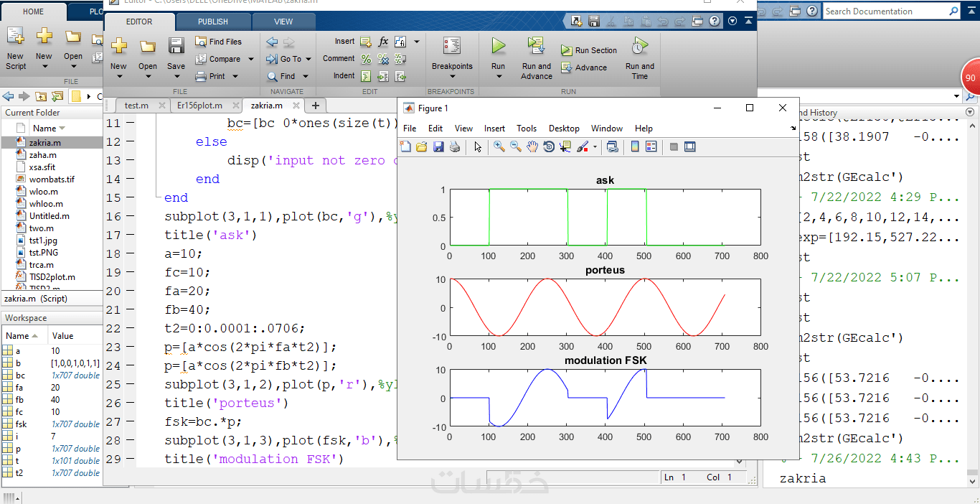Click the Find Files button
Image resolution: width=980 pixels, height=504 pixels.
pyautogui.click(x=219, y=42)
